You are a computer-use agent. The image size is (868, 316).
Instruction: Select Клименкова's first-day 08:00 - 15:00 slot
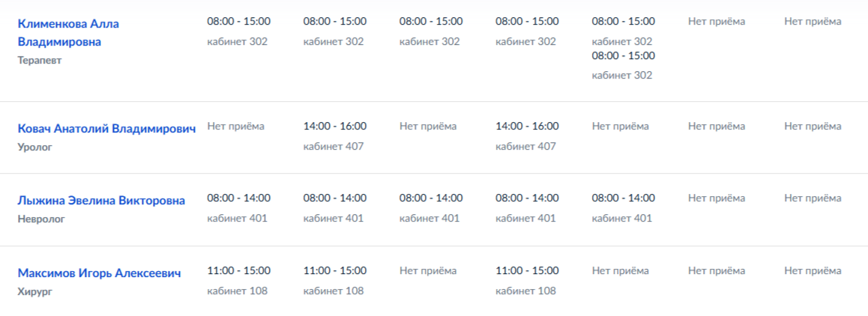coord(239,21)
